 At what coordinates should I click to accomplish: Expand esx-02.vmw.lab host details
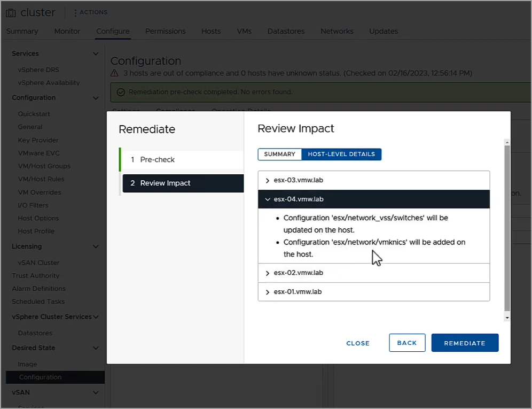(268, 273)
